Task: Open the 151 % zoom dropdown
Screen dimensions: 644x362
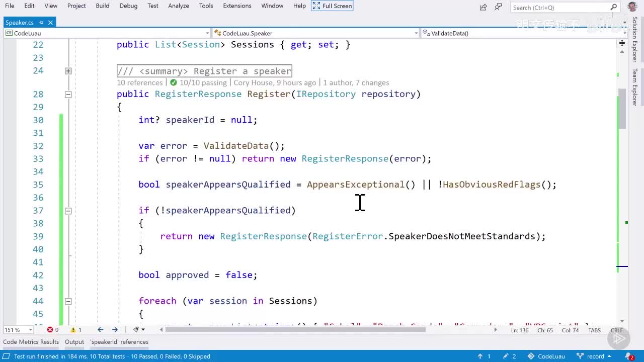Action: [x=18, y=330]
